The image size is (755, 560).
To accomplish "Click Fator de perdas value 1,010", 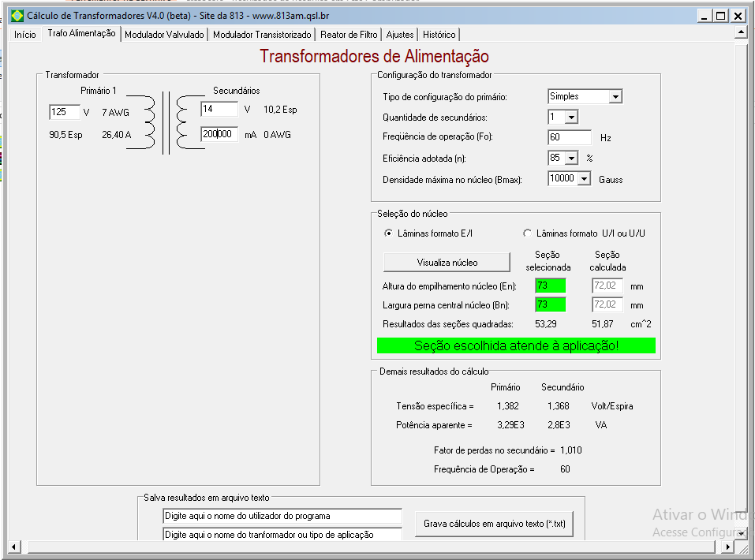I will click(x=571, y=450).
